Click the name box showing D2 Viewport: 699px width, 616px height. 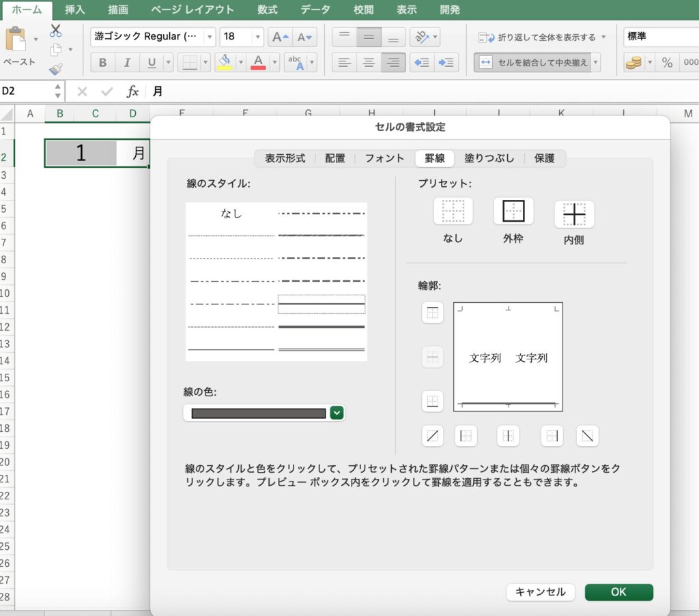[x=27, y=91]
